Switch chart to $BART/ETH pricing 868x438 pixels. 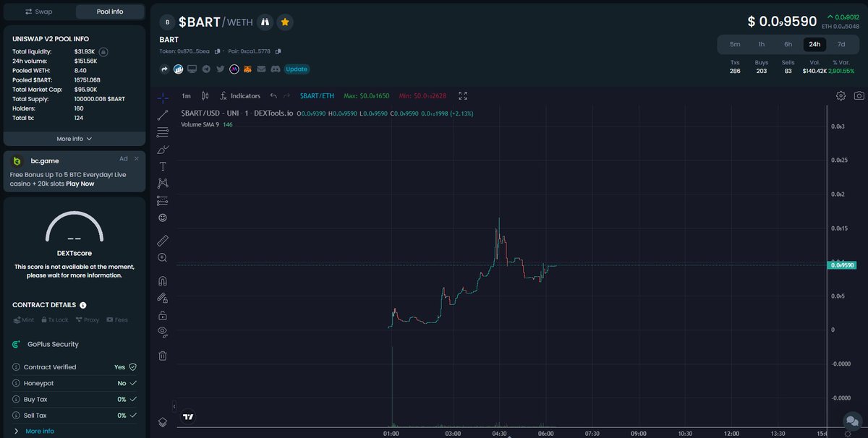pyautogui.click(x=317, y=95)
